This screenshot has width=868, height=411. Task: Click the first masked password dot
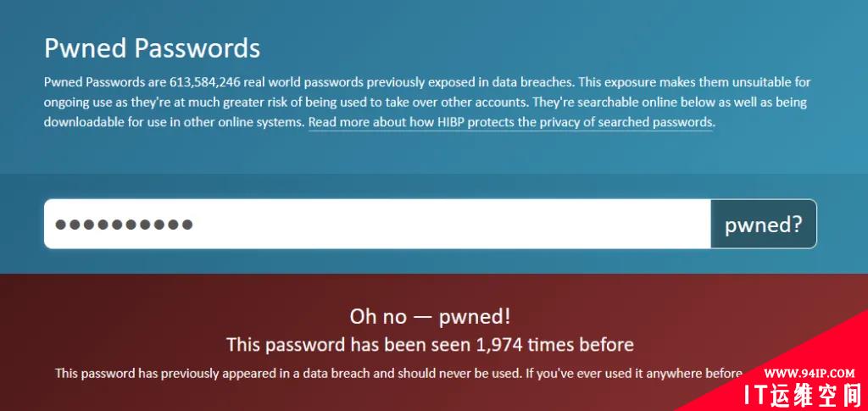click(60, 224)
